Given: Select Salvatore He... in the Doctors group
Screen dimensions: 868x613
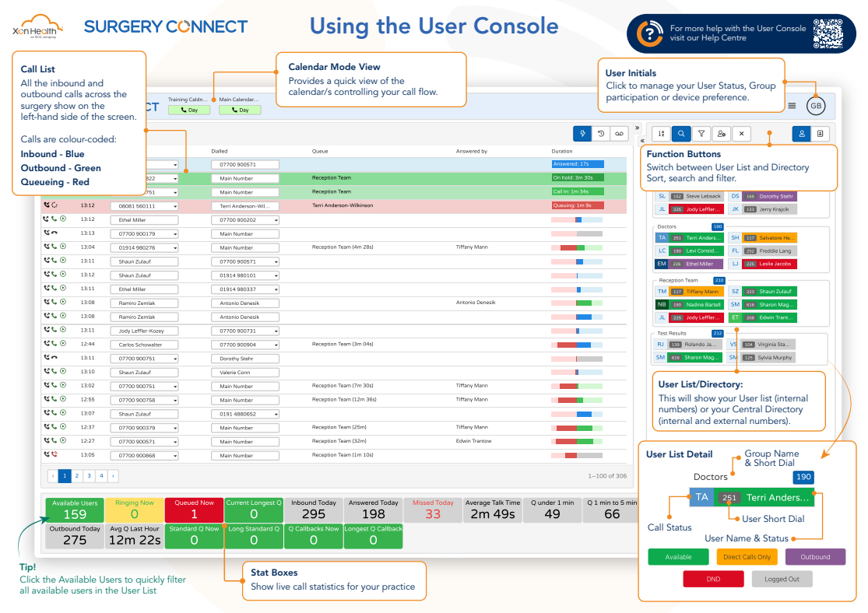Looking at the screenshot, I should (762, 238).
